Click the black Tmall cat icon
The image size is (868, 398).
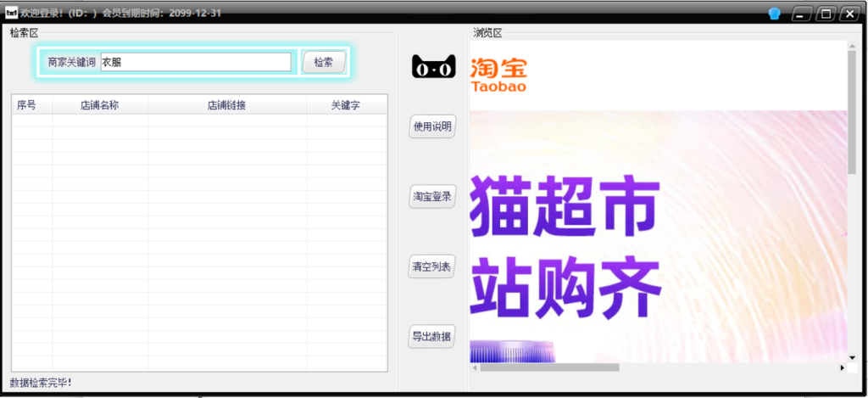coord(433,66)
